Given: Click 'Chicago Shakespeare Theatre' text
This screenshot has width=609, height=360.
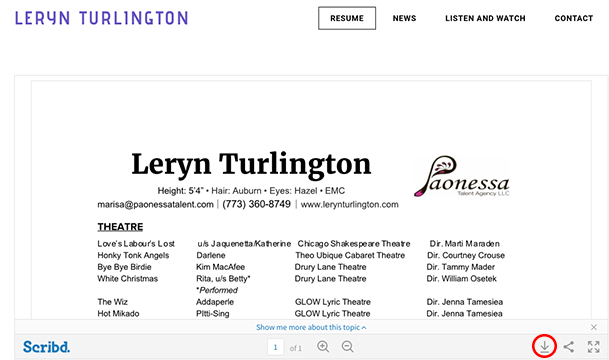Looking at the screenshot, I should coord(354,243).
